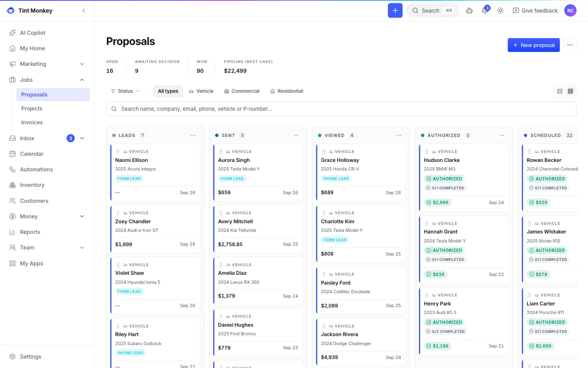The height and width of the screenshot is (368, 588).
Task: Click the New proposal button
Action: pyautogui.click(x=534, y=45)
